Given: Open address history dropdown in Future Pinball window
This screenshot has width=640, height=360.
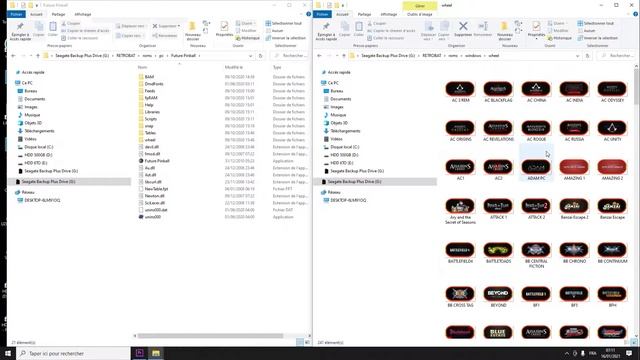Looking at the screenshot, I should (250, 56).
